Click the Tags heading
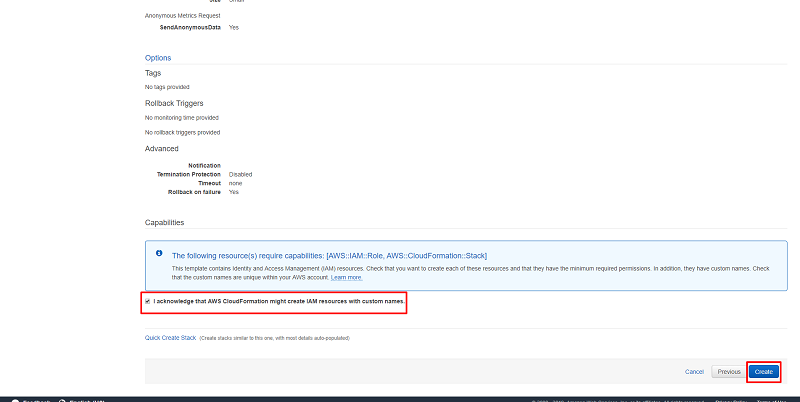Viewport: 800px width, 402px height. point(153,73)
